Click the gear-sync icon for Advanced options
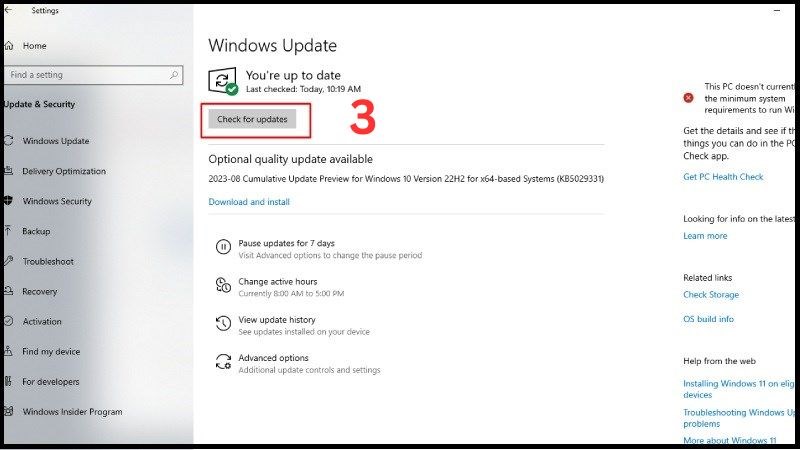Screen dimensions: 800x450 tap(223, 362)
